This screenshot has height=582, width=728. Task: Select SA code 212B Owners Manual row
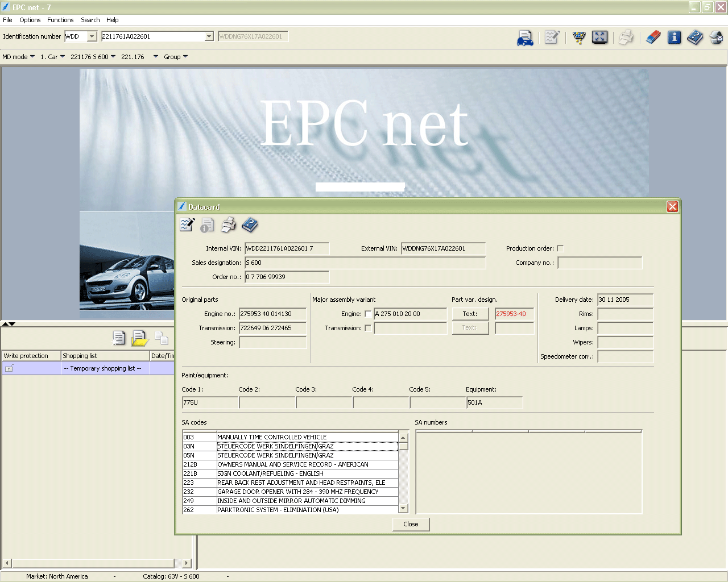point(290,464)
